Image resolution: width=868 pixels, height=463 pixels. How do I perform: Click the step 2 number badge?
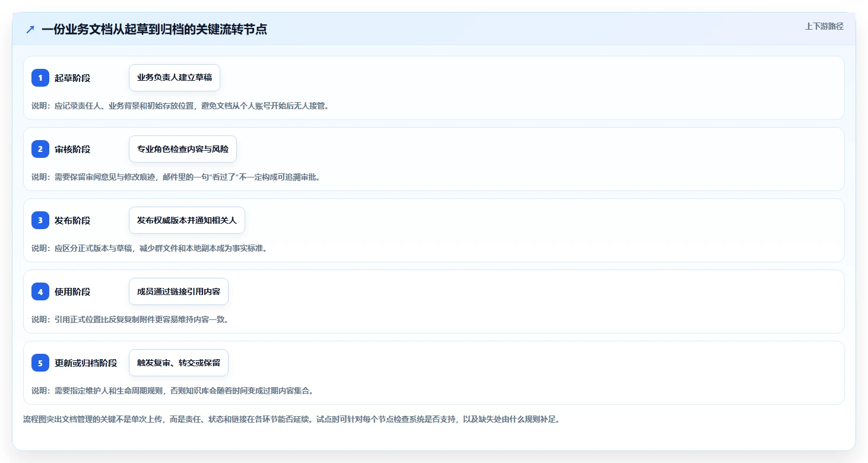tap(40, 149)
